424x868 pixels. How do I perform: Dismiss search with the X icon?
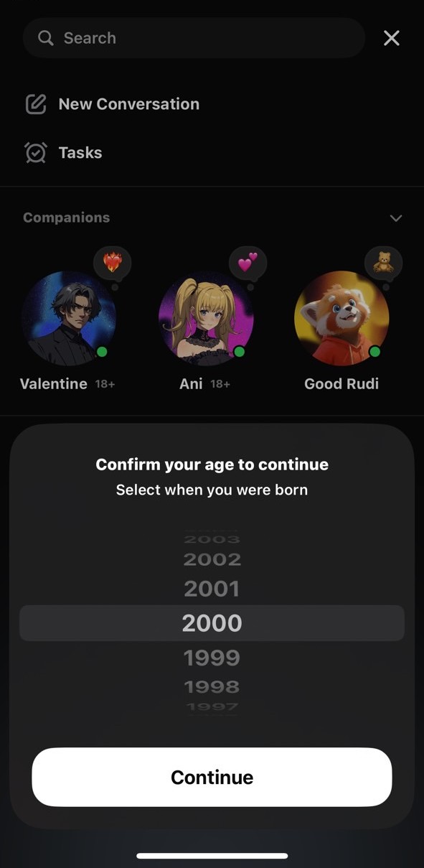tap(391, 37)
